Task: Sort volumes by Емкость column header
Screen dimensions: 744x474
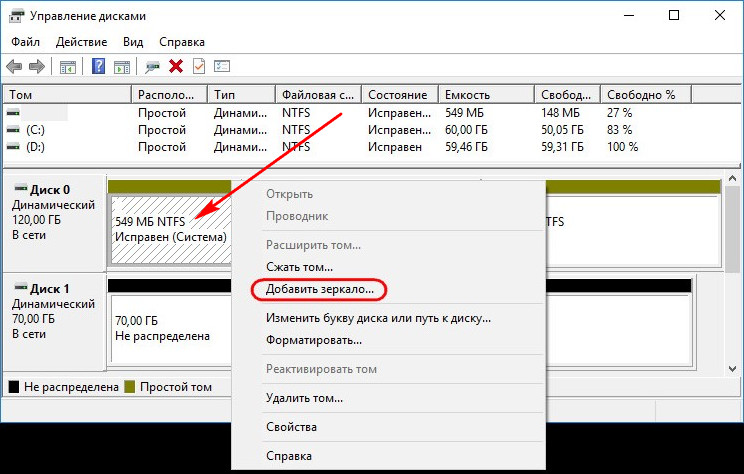Action: [x=486, y=94]
